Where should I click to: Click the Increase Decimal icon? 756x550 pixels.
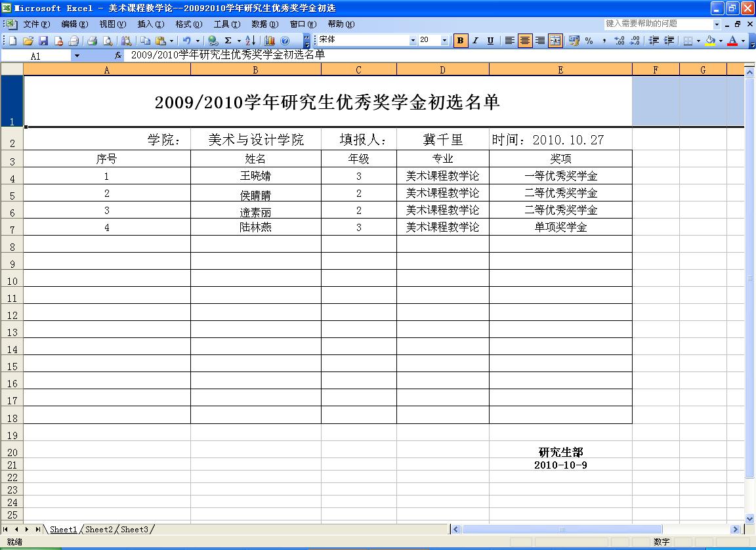click(x=619, y=41)
